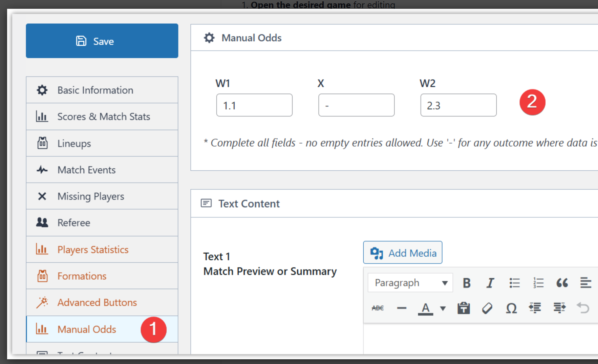Viewport: 598px width, 364px height.
Task: Click into the W1 odds field
Action: click(x=254, y=105)
